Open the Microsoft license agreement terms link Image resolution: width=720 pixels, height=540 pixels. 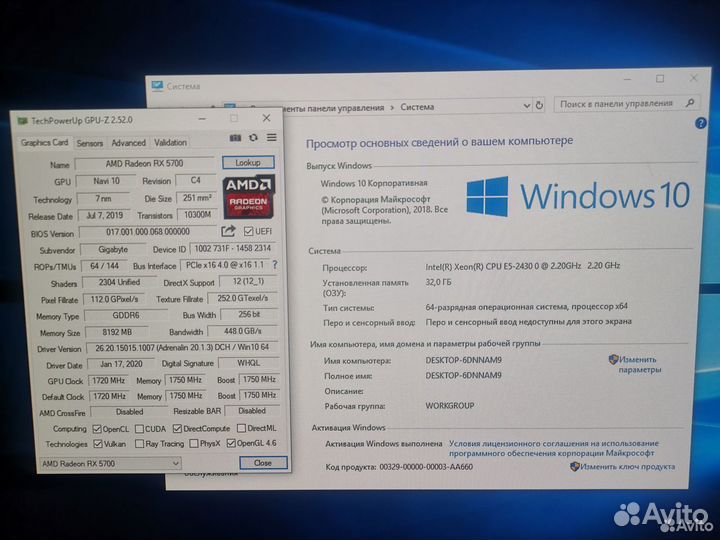(553, 448)
